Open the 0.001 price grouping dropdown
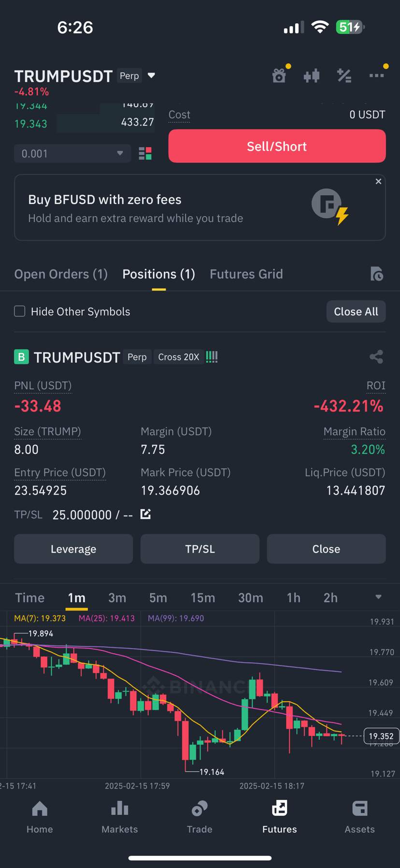The image size is (400, 868). pyautogui.click(x=72, y=153)
